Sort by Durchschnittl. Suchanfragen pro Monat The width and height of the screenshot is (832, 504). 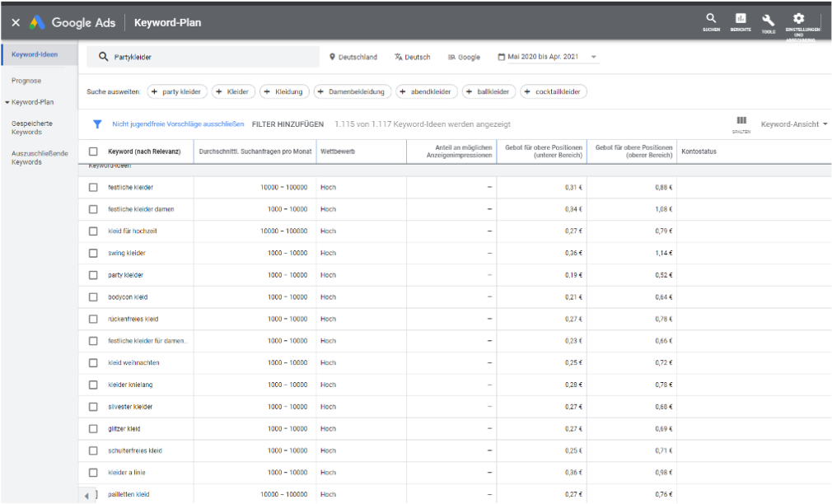tap(255, 152)
